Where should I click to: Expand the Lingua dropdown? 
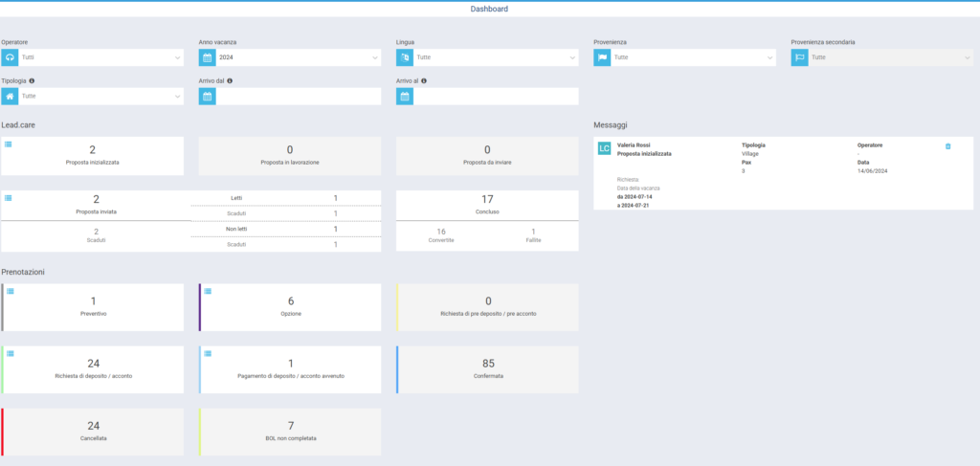[496, 58]
